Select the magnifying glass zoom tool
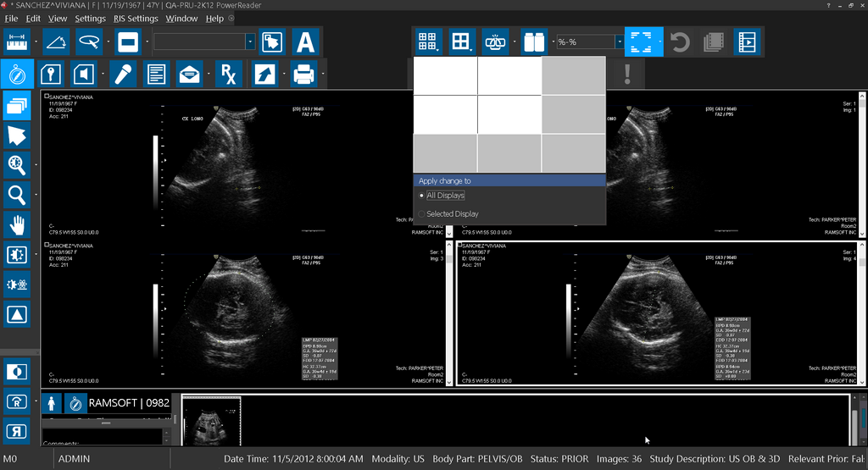This screenshot has width=868, height=470. tap(17, 195)
